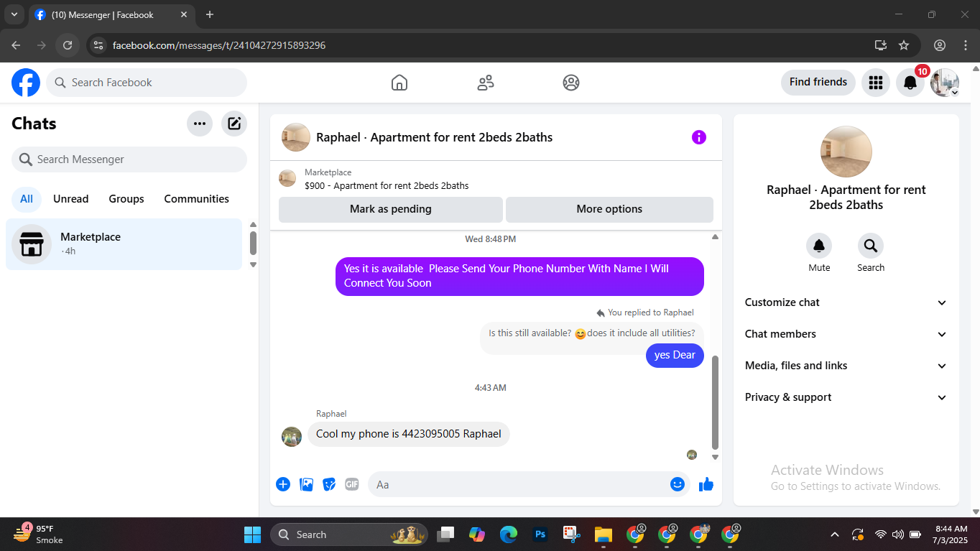Click the chat list scrollbar thumb
Viewport: 980px width, 551px height.
tap(253, 243)
